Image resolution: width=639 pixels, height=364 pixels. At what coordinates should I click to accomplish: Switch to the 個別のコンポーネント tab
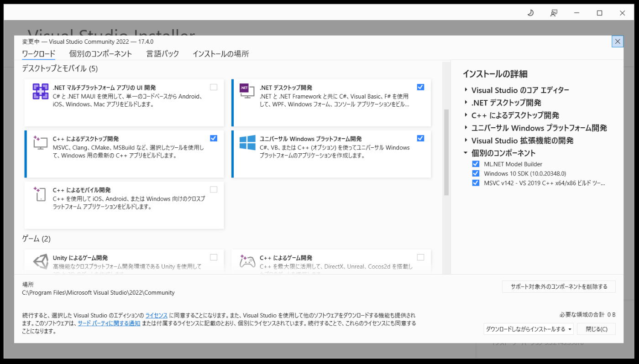[x=100, y=54]
